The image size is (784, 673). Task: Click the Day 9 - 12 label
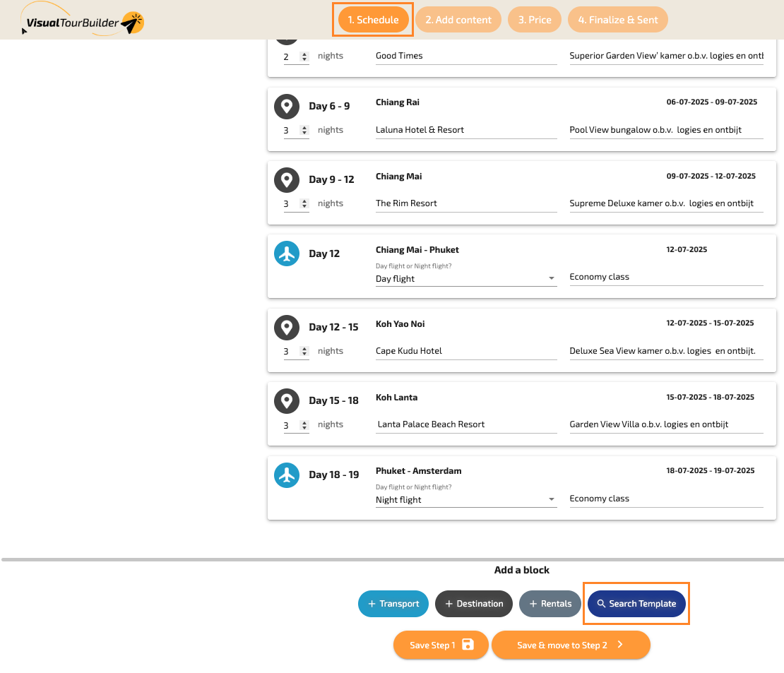point(331,179)
